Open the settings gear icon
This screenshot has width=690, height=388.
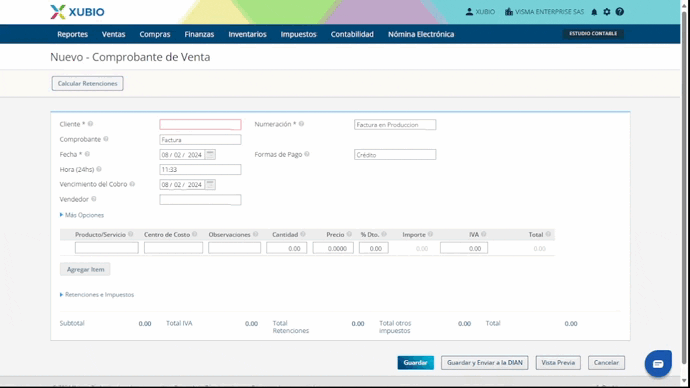pyautogui.click(x=607, y=12)
